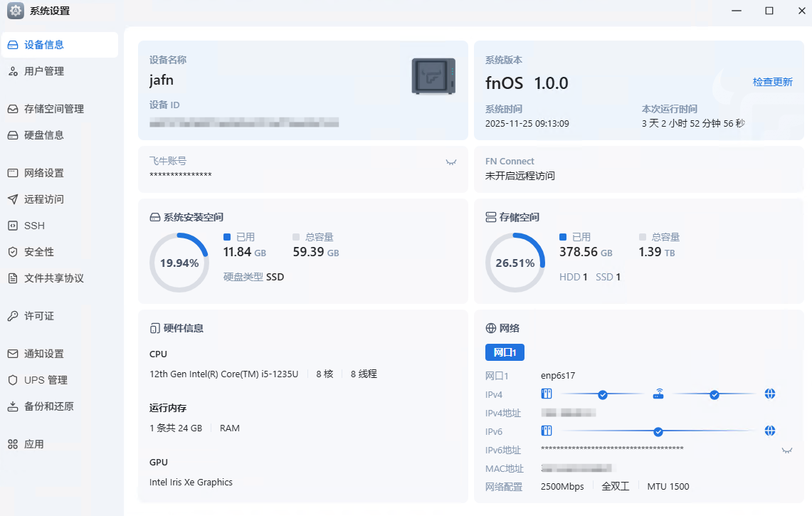
Task: Click 检查更新 link
Action: [x=772, y=82]
